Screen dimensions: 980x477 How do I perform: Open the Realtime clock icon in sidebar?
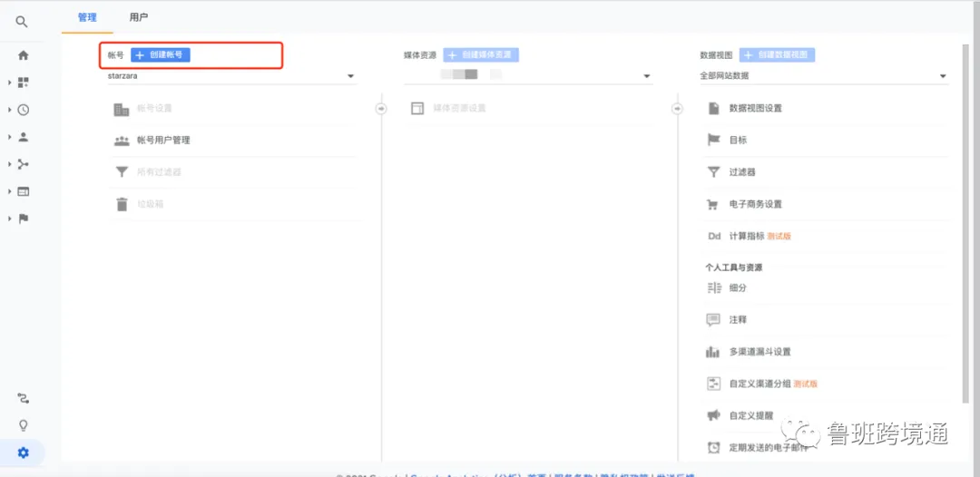click(23, 110)
